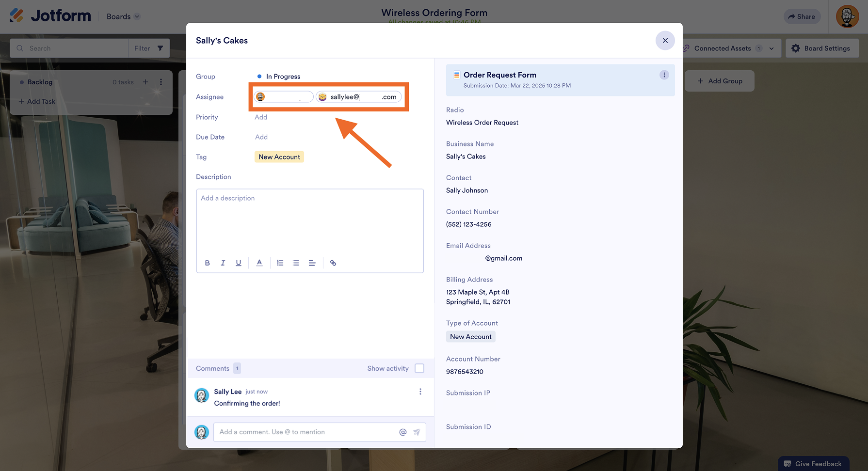This screenshot has width=868, height=471.
Task: Add a due date to the task
Action: (261, 137)
